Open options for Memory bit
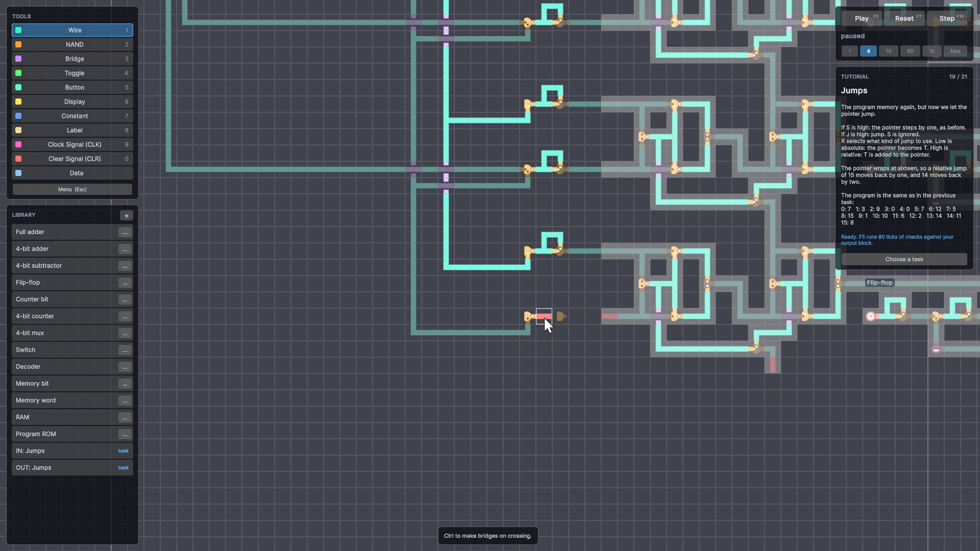Image resolution: width=980 pixels, height=551 pixels. tap(125, 384)
